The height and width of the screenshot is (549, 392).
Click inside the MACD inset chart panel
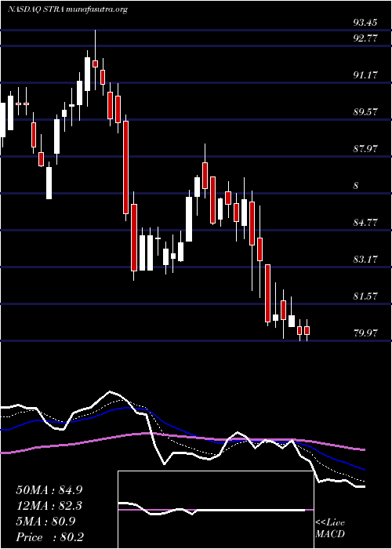click(x=216, y=510)
